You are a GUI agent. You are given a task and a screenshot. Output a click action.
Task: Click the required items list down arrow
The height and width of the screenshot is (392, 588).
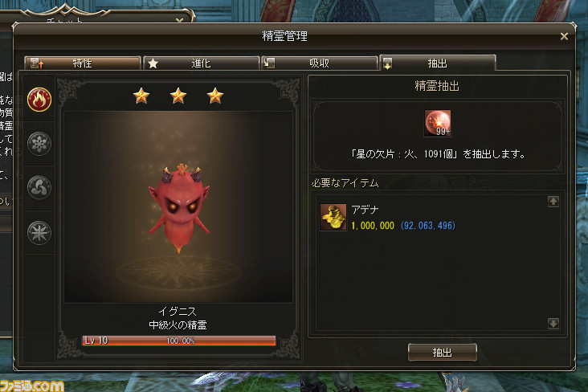[553, 324]
